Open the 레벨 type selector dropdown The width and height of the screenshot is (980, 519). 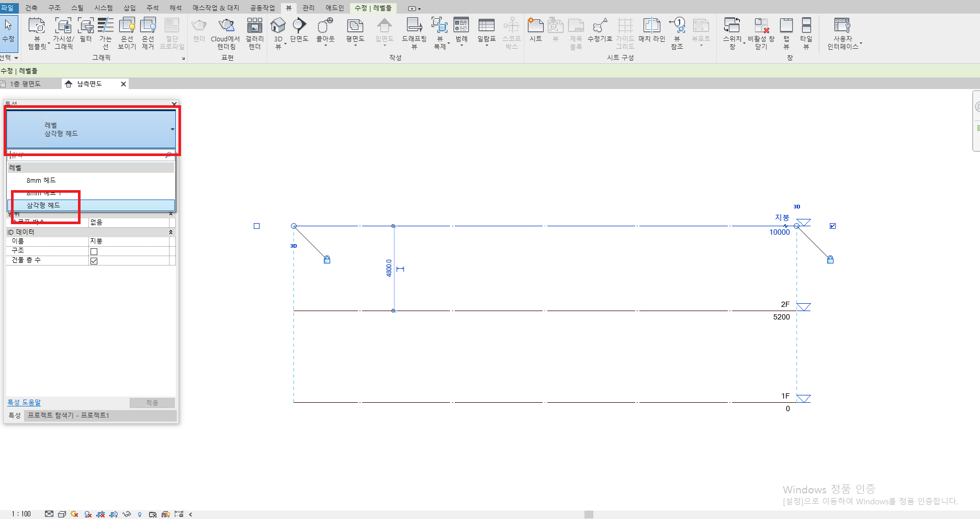tap(91, 129)
